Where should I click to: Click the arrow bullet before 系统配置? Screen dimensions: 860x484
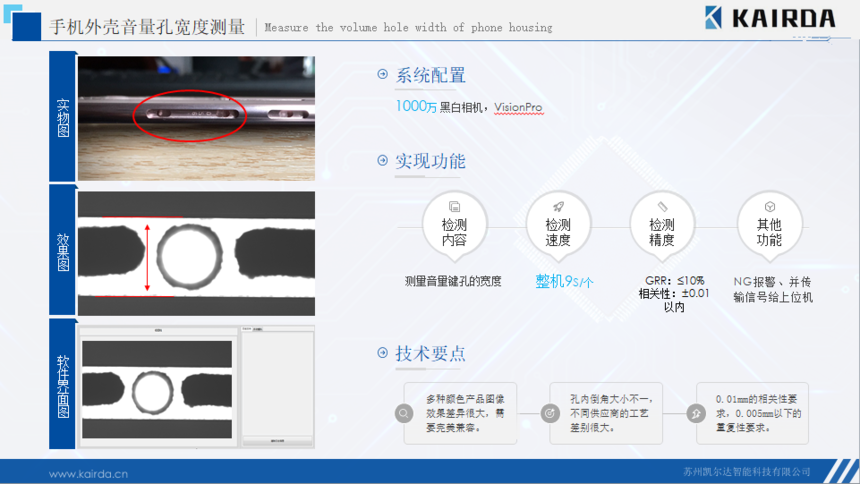coord(383,74)
